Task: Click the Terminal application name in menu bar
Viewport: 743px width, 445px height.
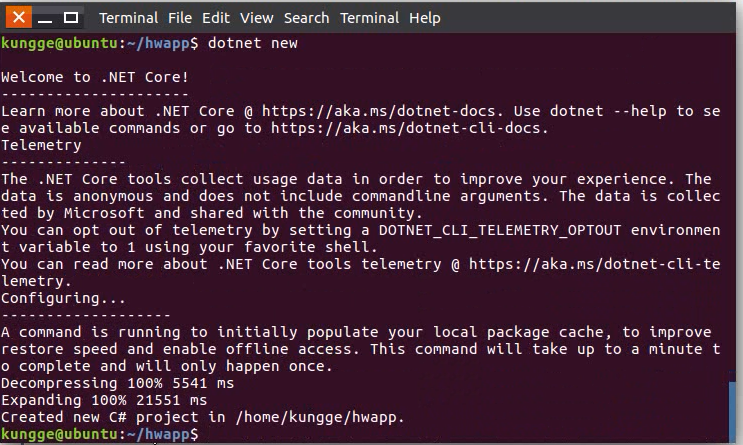Action: 128,18
